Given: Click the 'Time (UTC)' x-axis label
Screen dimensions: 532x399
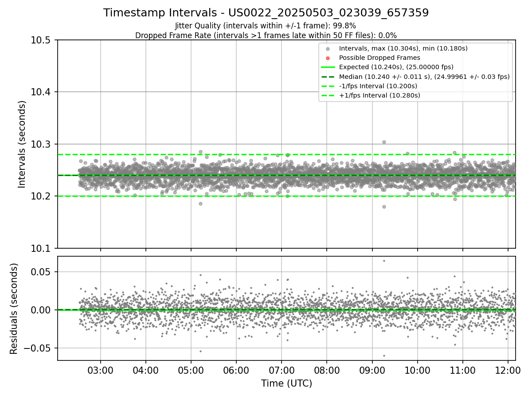Looking at the screenshot, I should [286, 383].
